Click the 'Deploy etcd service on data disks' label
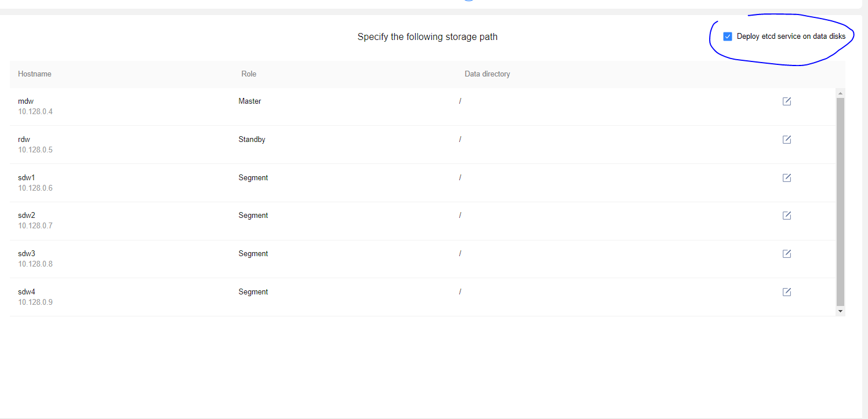This screenshot has height=419, width=868. coord(791,37)
